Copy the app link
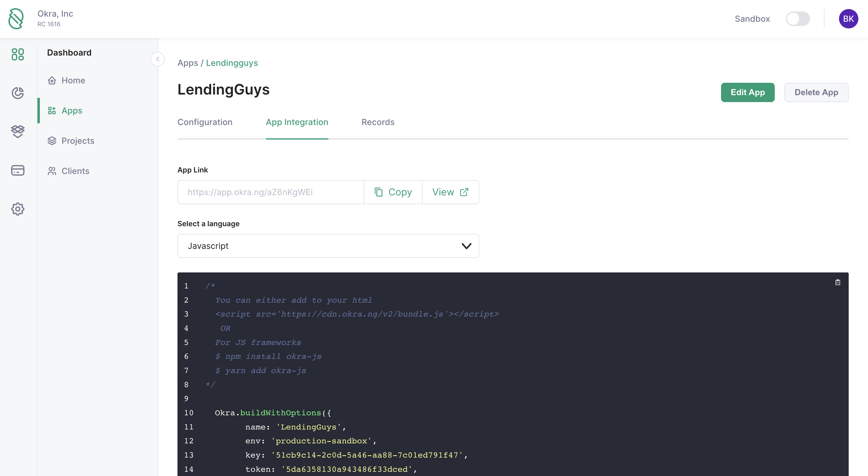Screen dimensions: 868x476 pyautogui.click(x=393, y=192)
